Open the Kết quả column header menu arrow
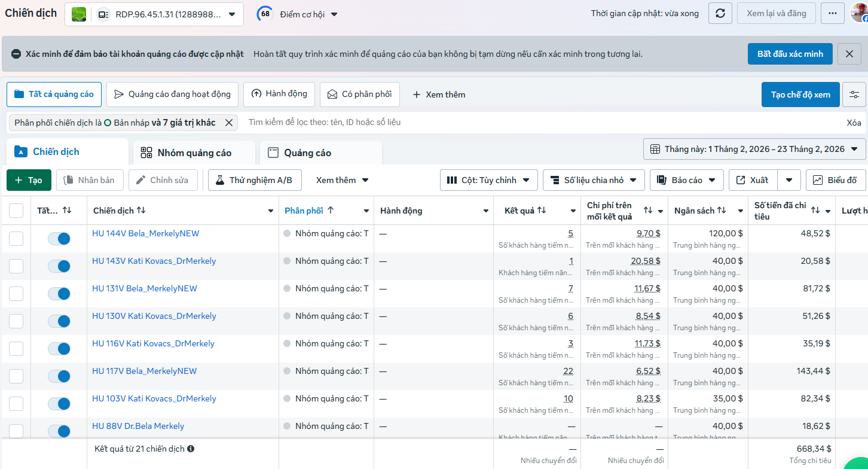The image size is (868, 469). click(573, 211)
